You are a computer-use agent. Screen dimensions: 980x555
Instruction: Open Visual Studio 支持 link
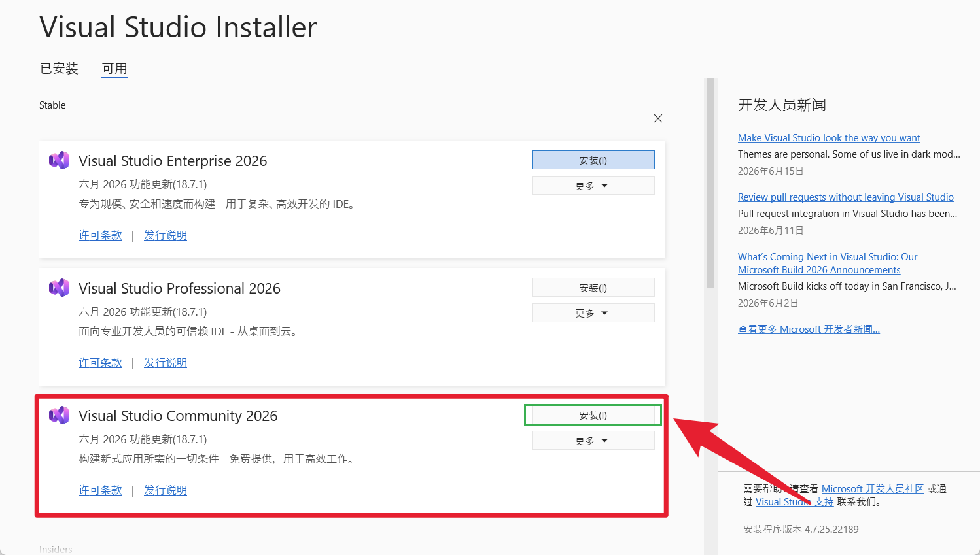[795, 502]
